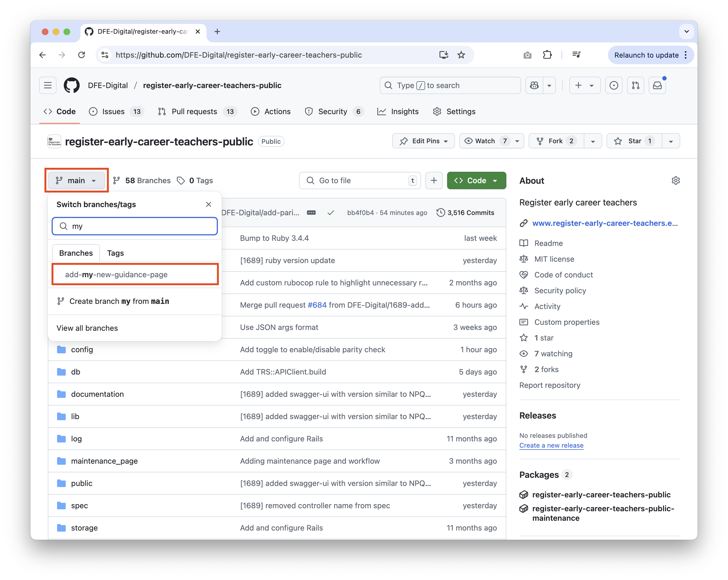Go back to the previous page
Viewport: 728px width, 580px height.
[43, 55]
